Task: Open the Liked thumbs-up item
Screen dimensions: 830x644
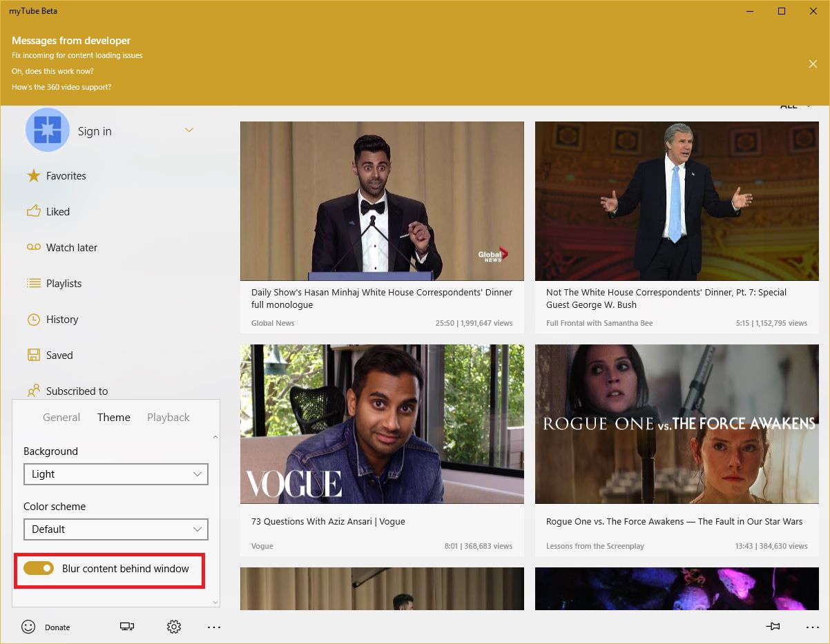Action: pyautogui.click(x=33, y=211)
